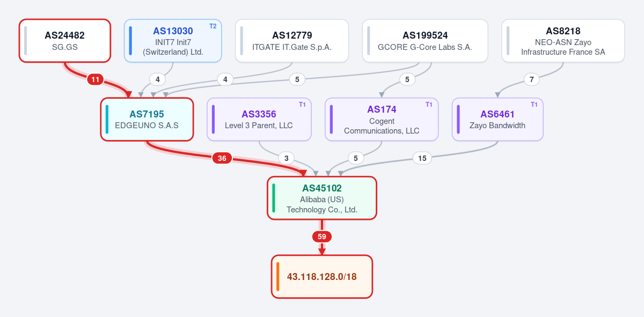Select the AS199524 GCORE node
644x317 pixels.
click(425, 41)
